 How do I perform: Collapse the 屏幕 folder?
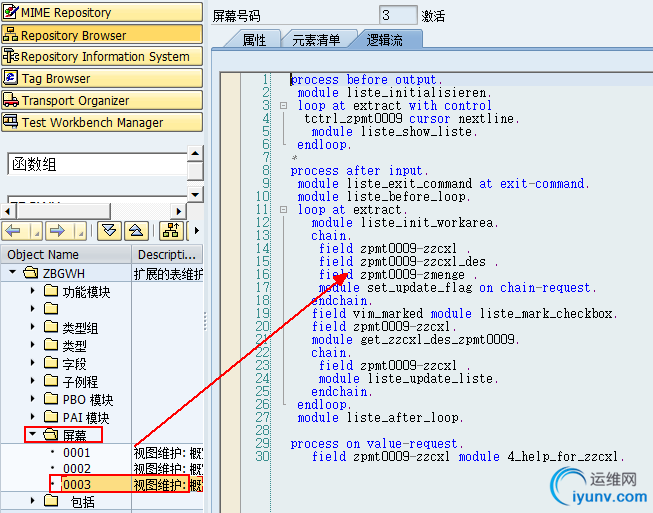point(32,434)
